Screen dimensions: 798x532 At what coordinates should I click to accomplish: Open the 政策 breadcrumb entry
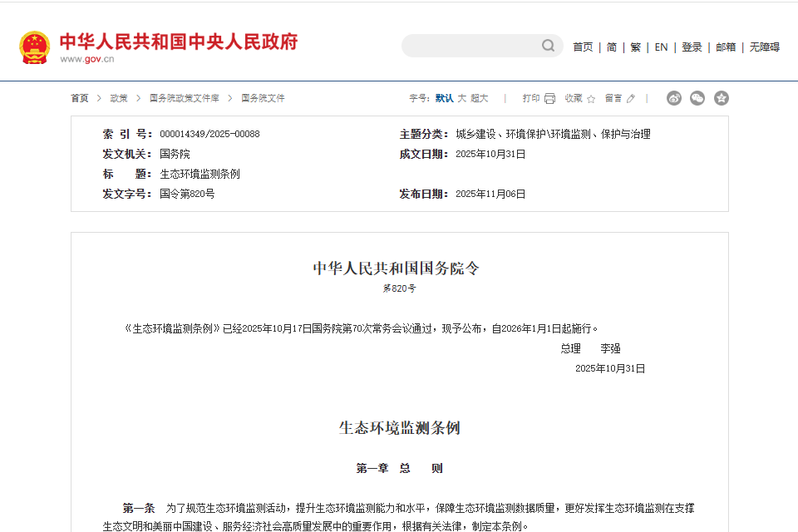coord(117,97)
